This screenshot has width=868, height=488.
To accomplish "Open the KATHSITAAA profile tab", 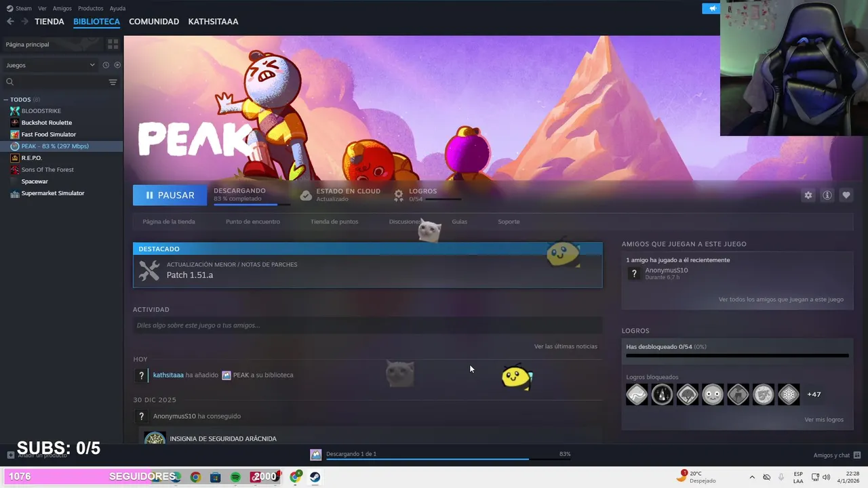I will point(213,22).
